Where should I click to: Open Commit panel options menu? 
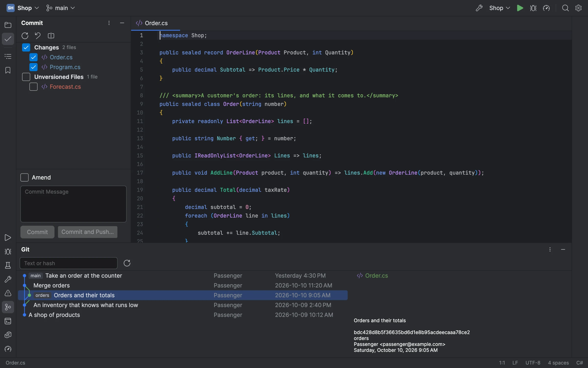click(109, 23)
